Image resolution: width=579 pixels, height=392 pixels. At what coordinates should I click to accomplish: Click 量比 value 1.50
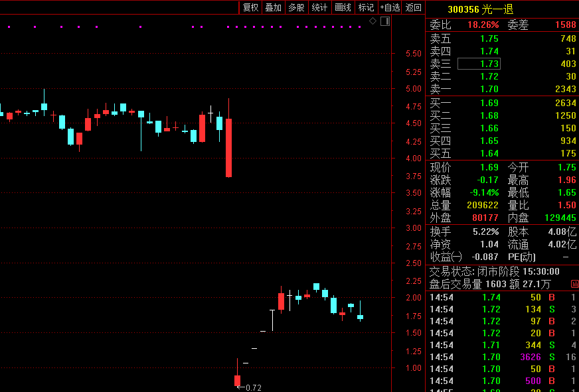[x=567, y=205]
